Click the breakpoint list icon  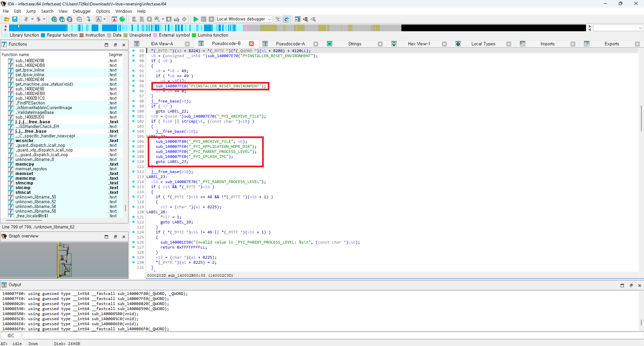pos(298,19)
